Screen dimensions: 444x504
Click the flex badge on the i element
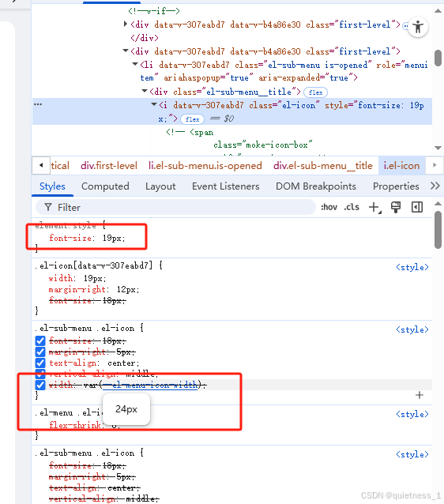(192, 119)
